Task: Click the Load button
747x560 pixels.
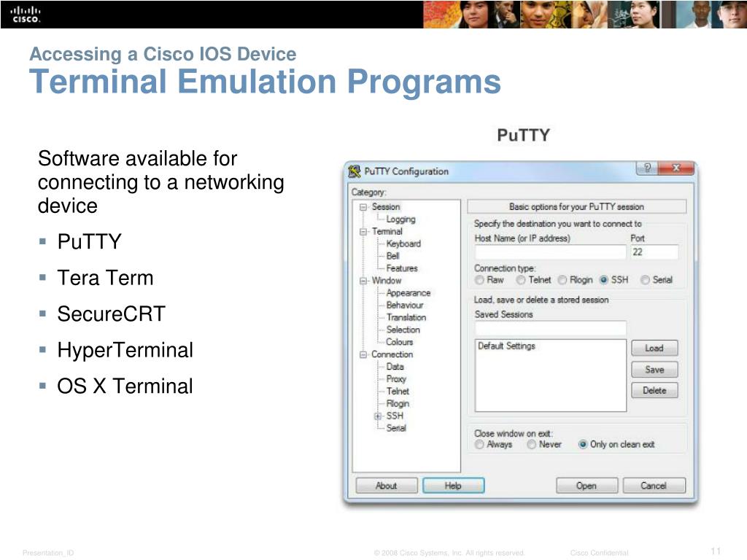Action: pos(654,348)
